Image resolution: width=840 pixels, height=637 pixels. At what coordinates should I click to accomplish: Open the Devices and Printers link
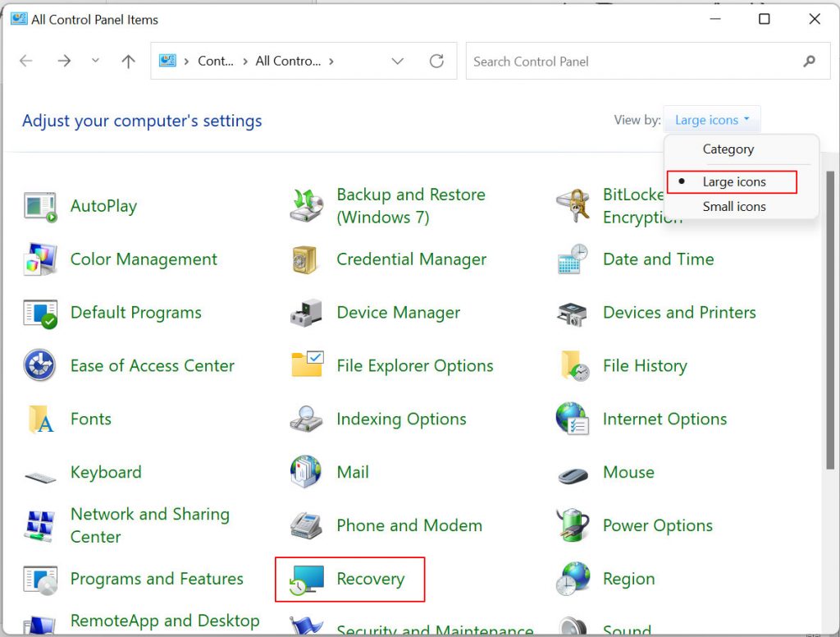point(680,313)
